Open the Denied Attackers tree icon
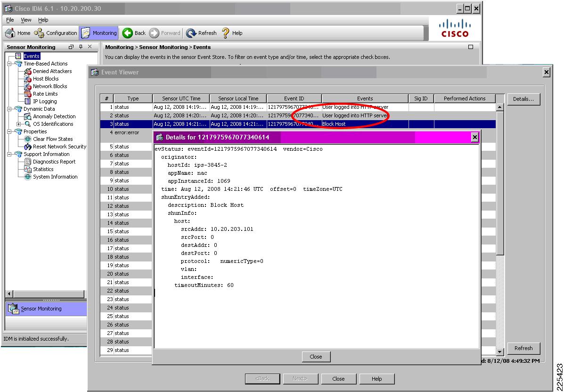564x392 pixels. pyautogui.click(x=28, y=71)
